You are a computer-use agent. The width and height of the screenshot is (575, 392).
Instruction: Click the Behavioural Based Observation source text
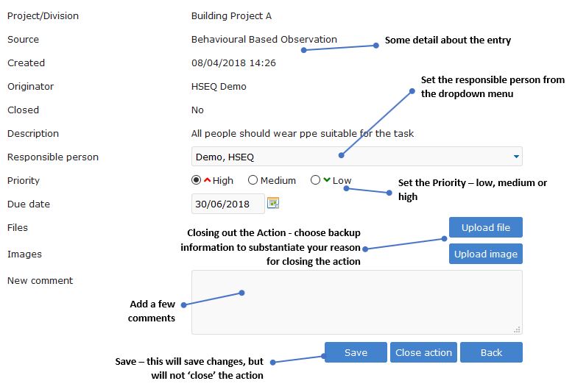point(264,40)
